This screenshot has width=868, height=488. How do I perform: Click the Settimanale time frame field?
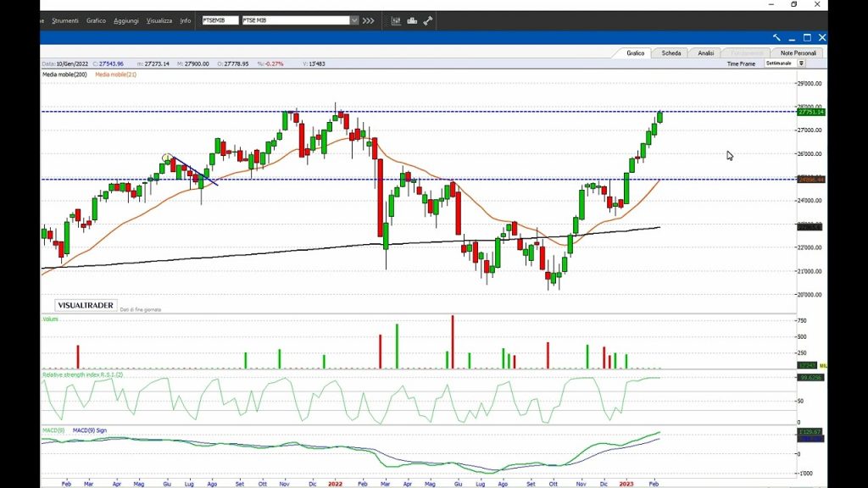(x=779, y=64)
